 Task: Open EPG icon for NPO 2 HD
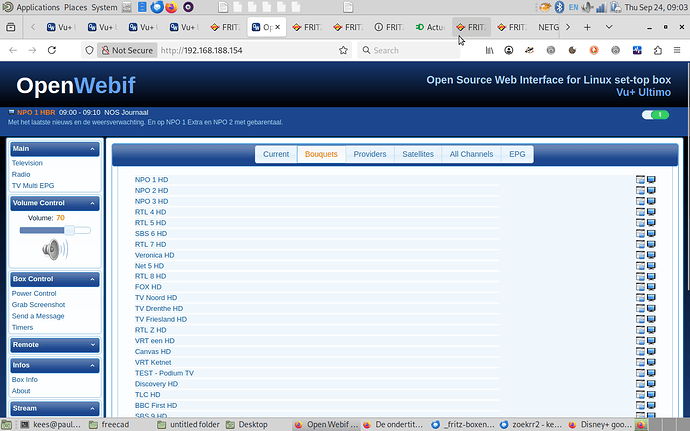(x=640, y=190)
